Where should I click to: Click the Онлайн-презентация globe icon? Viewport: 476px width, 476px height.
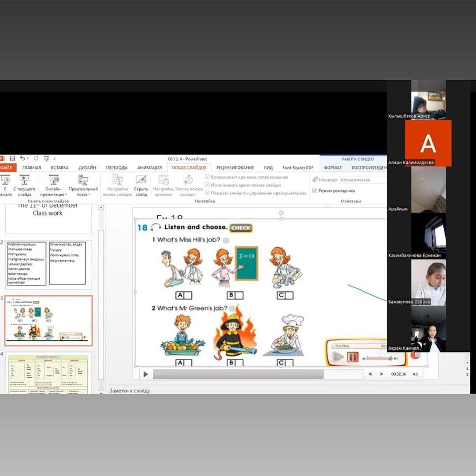[x=54, y=180]
